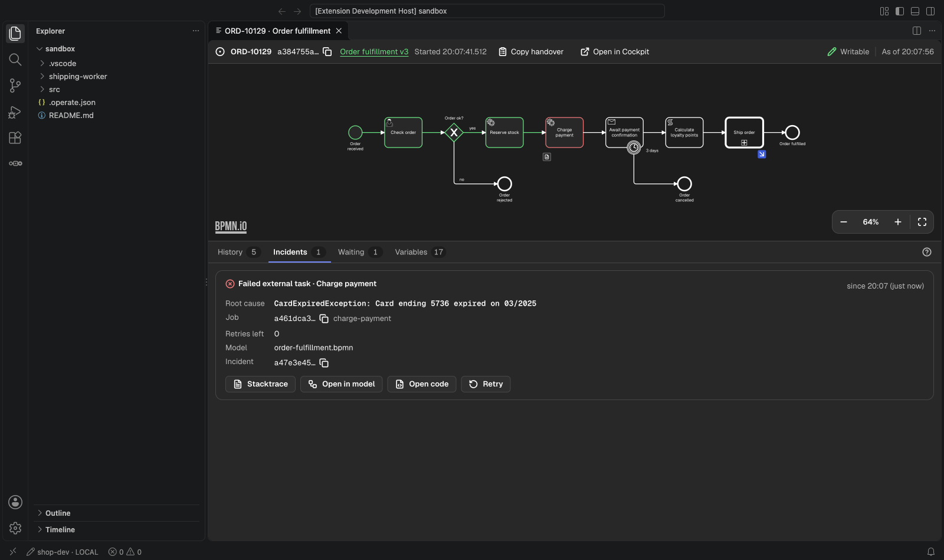The image size is (944, 560).
Task: Click Open in model button
Action: [341, 384]
